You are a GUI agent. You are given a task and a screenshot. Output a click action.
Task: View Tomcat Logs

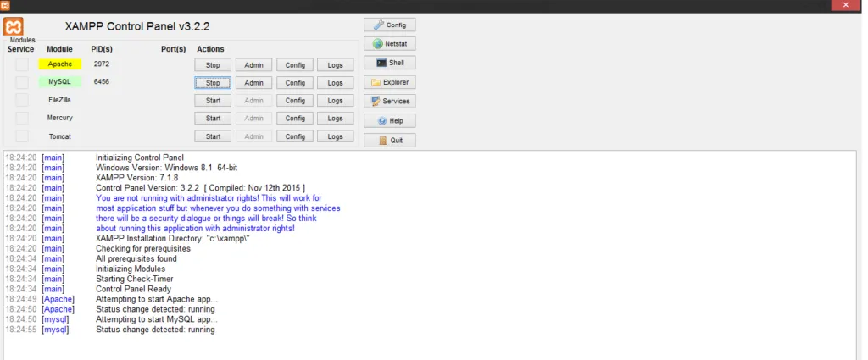tap(336, 136)
